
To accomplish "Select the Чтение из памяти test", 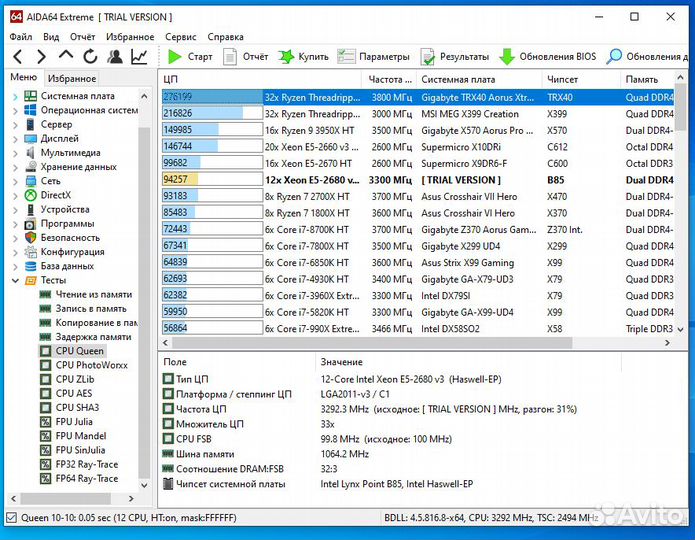I will click(x=93, y=295).
